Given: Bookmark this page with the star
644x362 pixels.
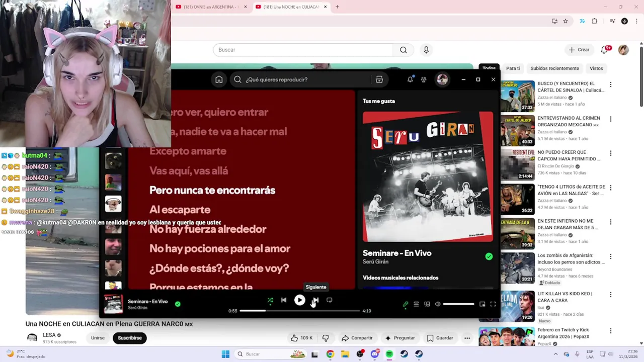Looking at the screenshot, I should click(x=566, y=21).
